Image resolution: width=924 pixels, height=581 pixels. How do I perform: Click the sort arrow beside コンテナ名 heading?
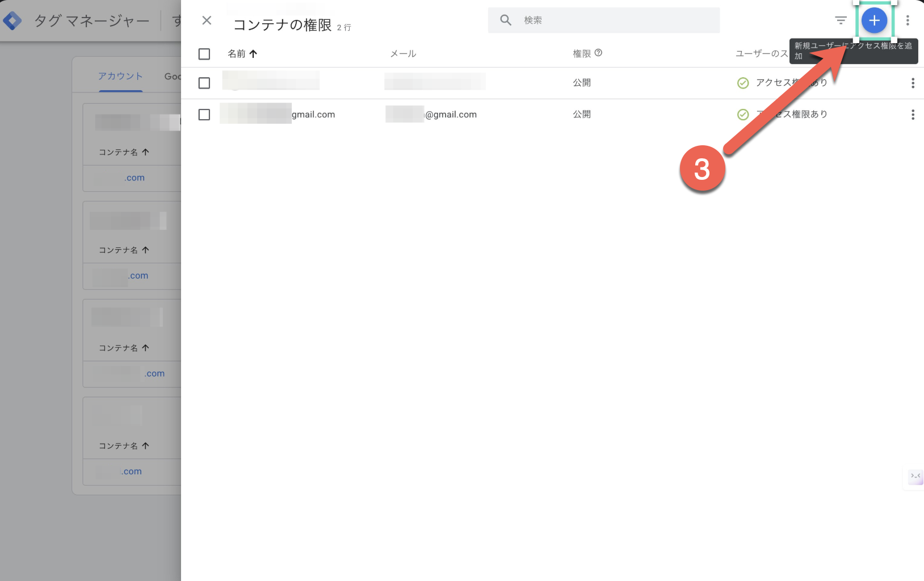(145, 152)
